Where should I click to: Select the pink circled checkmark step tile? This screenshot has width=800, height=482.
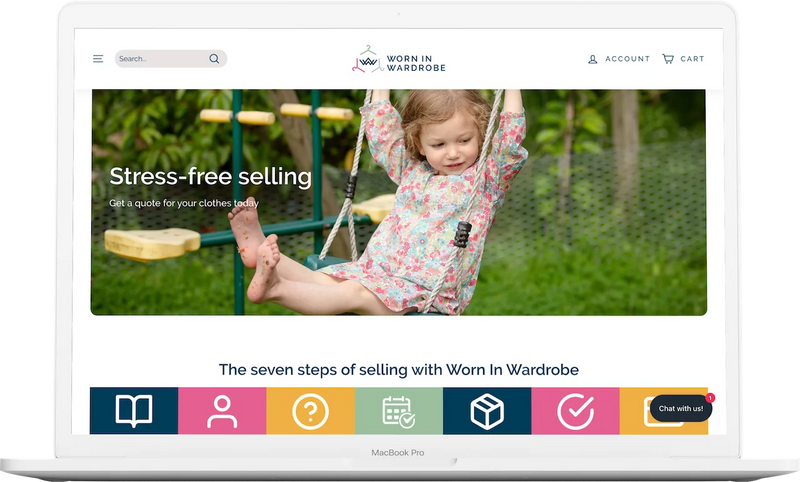click(x=575, y=411)
